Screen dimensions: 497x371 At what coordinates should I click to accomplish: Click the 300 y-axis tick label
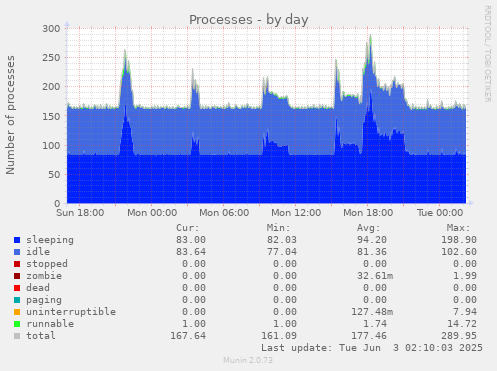(51, 29)
